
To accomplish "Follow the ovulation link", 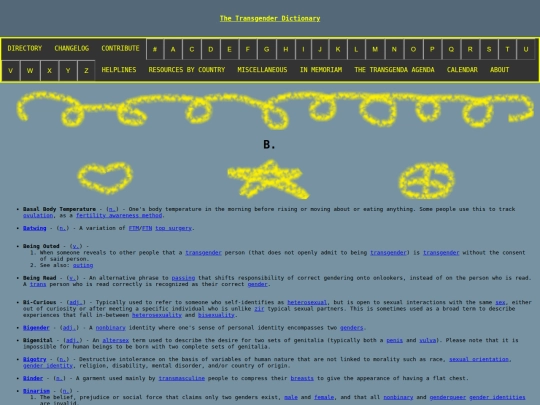I will point(38,216).
